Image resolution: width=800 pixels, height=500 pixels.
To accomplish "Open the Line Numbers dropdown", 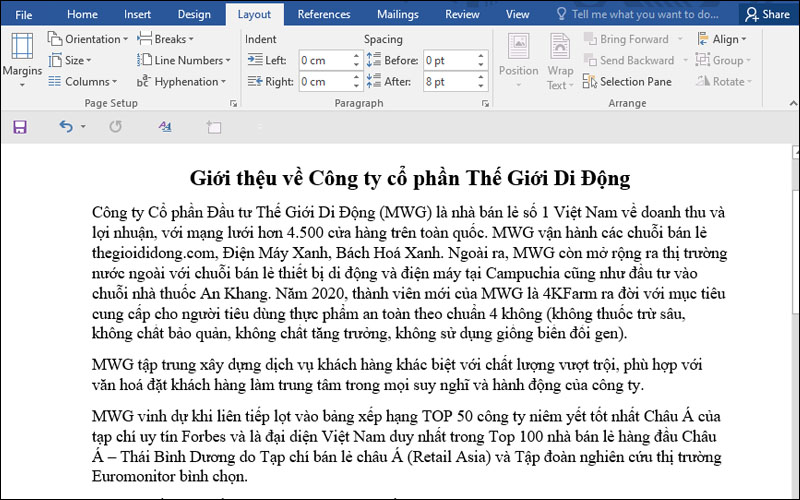I will (184, 60).
